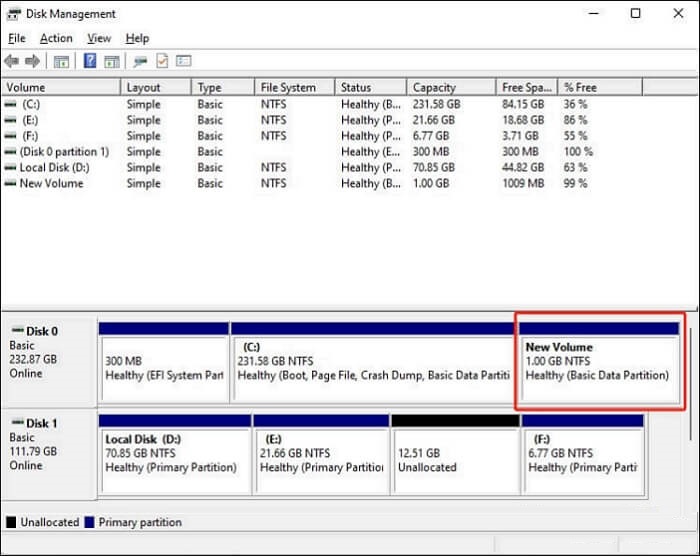700x556 pixels.
Task: Select the (F:) volume in the list
Action: [x=30, y=136]
